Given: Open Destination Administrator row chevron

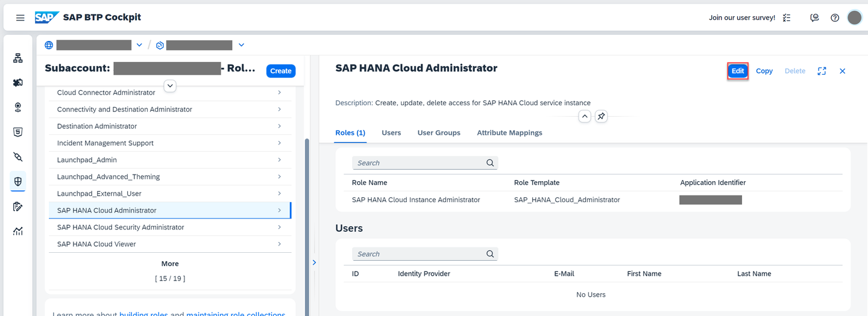Looking at the screenshot, I should pos(280,126).
